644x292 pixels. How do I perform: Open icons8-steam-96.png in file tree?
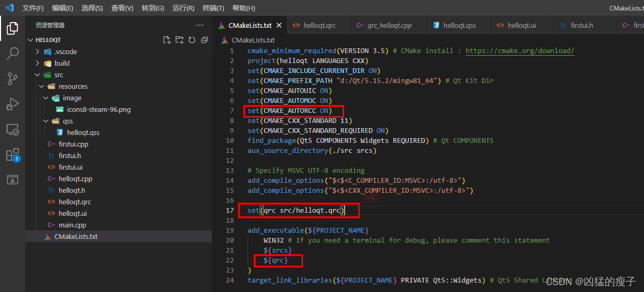tap(99, 109)
